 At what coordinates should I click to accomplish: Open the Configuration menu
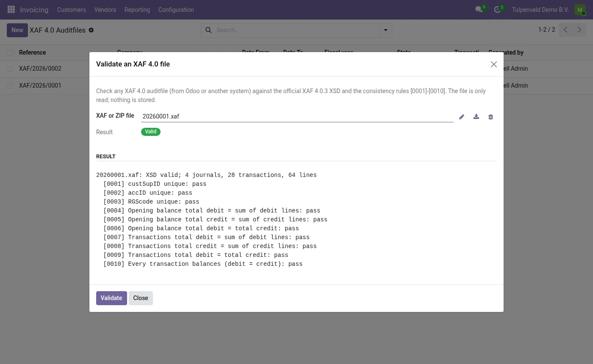(176, 10)
